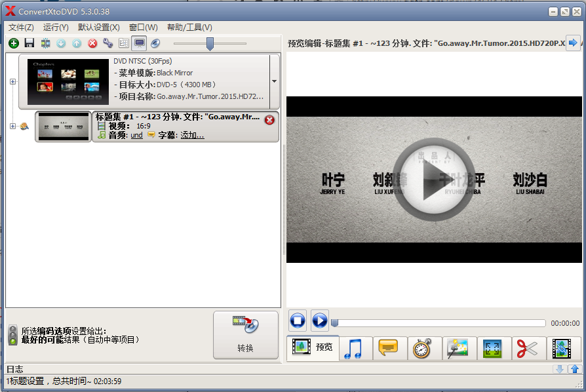Viewport: 586px width, 392px height.
Task: Click the preview playback progress track
Action: pyautogui.click(x=439, y=323)
